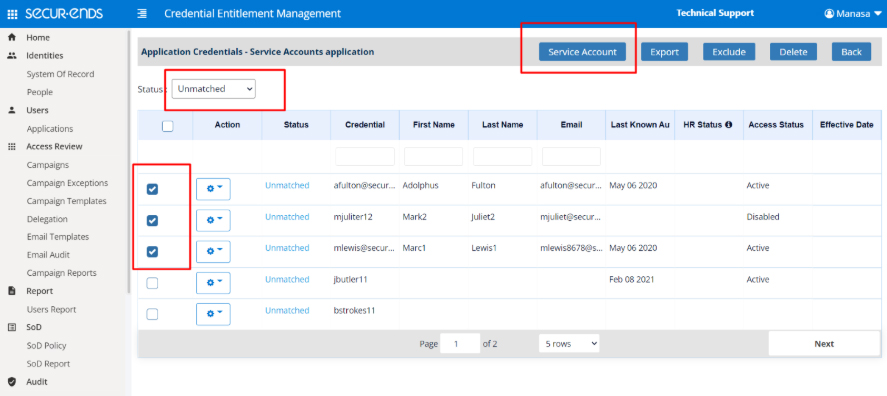This screenshot has height=396, width=887.
Task: Uncheck the afulton row checkbox
Action: (x=152, y=190)
